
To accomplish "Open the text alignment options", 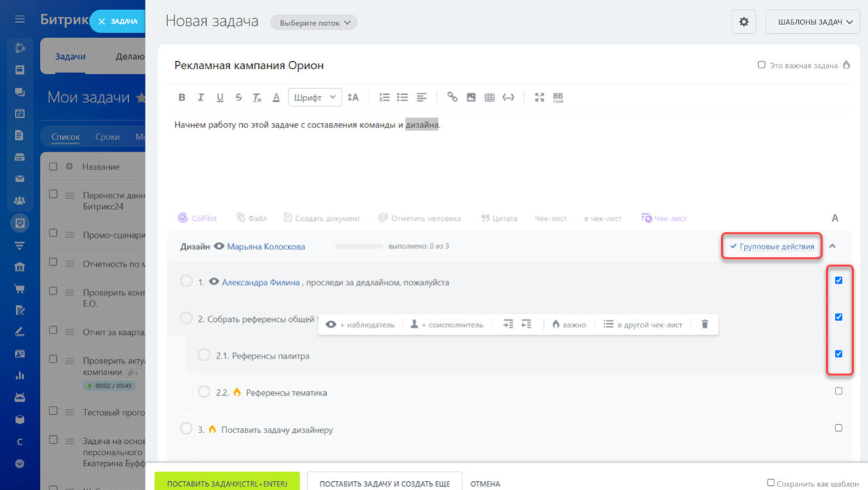I will coord(422,98).
